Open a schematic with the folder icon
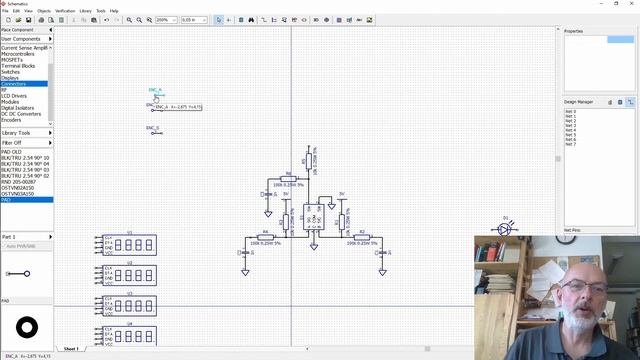The width and height of the screenshot is (640, 360). pyautogui.click(x=18, y=20)
